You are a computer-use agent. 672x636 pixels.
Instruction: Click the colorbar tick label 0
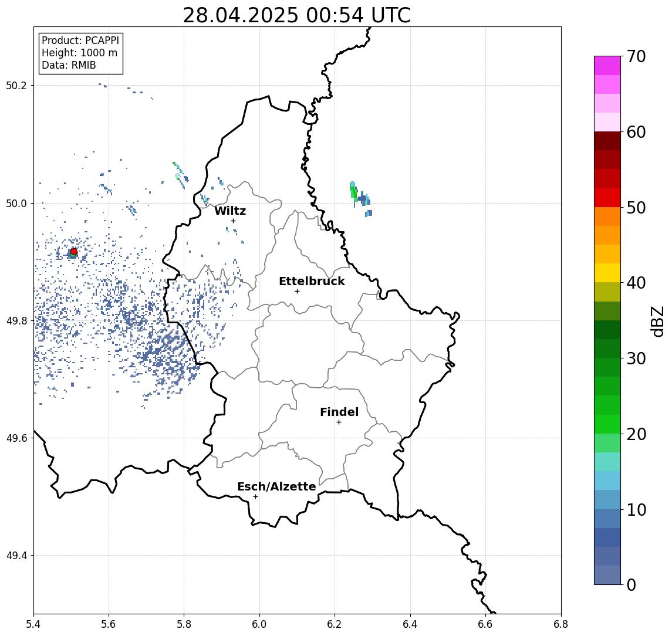click(632, 584)
